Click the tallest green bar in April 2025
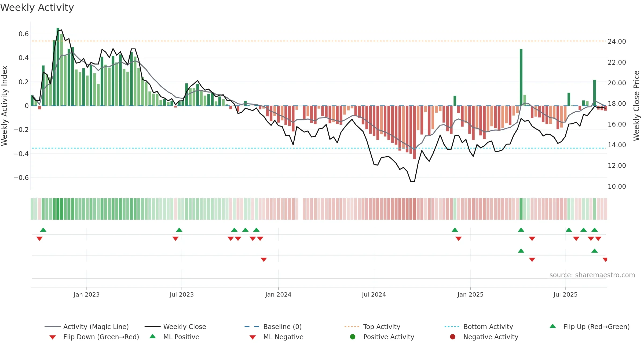Image resolution: width=644 pixels, height=362 pixels. (x=521, y=77)
